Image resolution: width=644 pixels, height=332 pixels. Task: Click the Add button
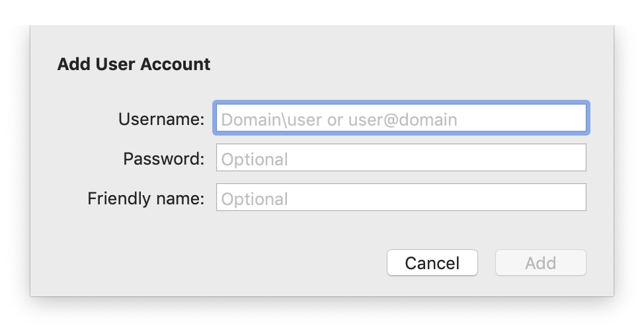tap(540, 263)
